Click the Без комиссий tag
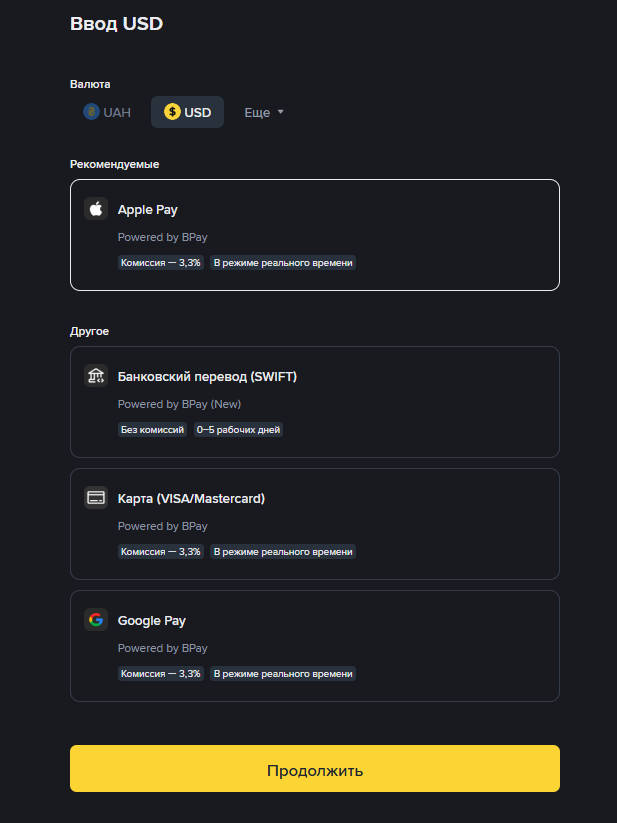617x823 pixels. (152, 430)
